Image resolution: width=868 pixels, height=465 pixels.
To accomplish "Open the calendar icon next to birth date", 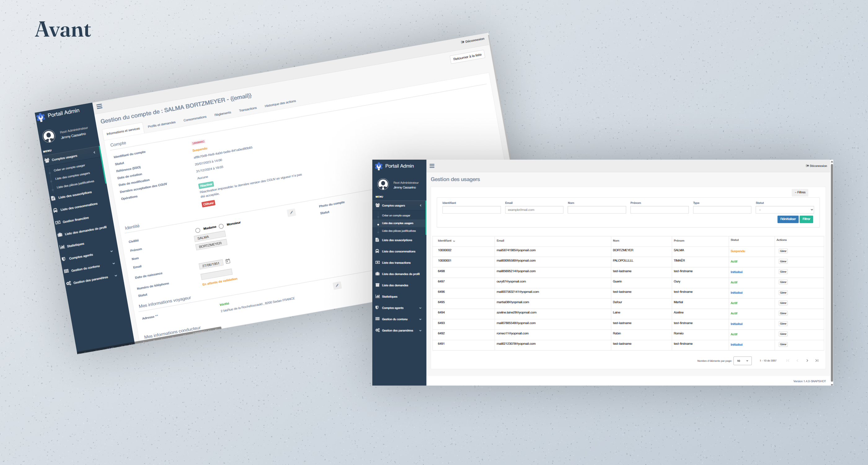I will pos(228,261).
